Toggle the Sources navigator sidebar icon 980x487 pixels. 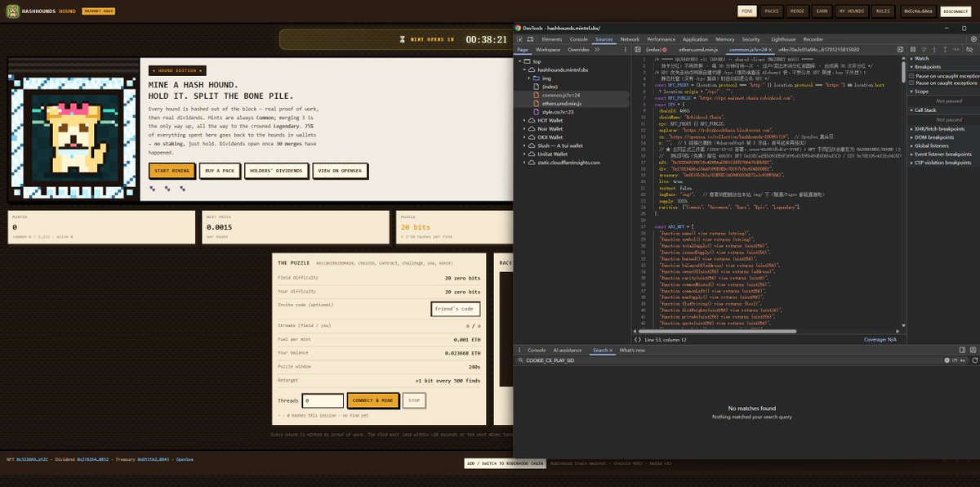click(638, 50)
